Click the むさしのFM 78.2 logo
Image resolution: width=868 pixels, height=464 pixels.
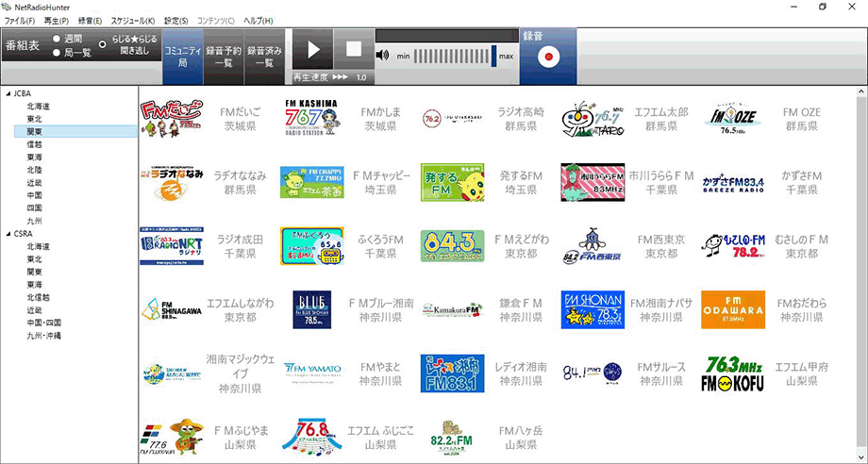(733, 246)
